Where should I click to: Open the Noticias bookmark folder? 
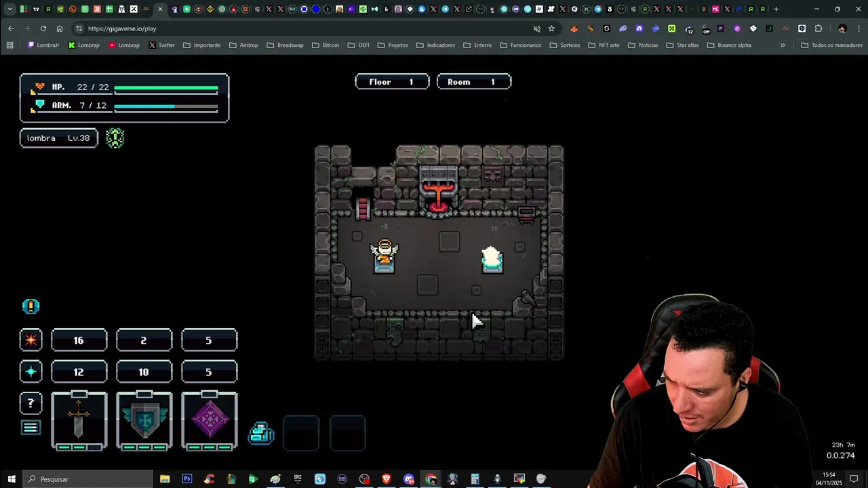[643, 45]
